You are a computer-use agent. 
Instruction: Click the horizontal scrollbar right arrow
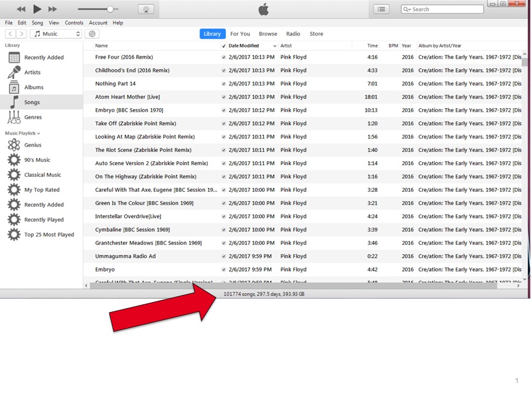(x=518, y=286)
